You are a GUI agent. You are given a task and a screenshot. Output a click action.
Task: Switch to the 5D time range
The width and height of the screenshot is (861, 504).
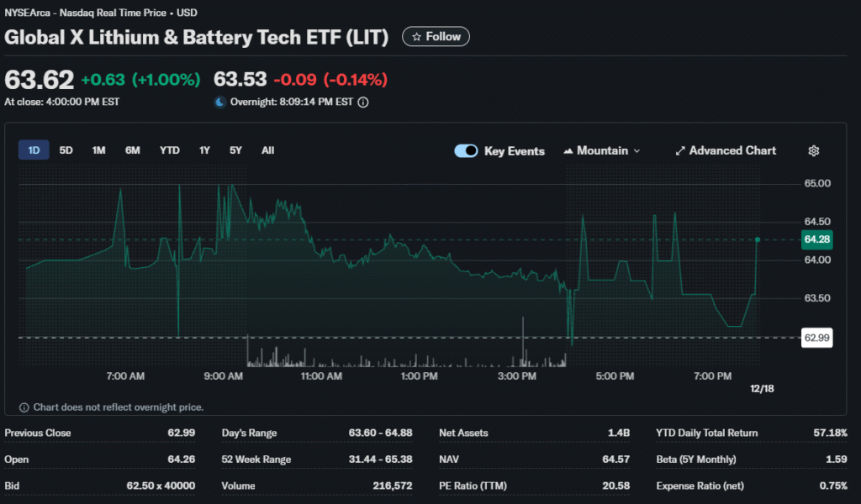66,150
